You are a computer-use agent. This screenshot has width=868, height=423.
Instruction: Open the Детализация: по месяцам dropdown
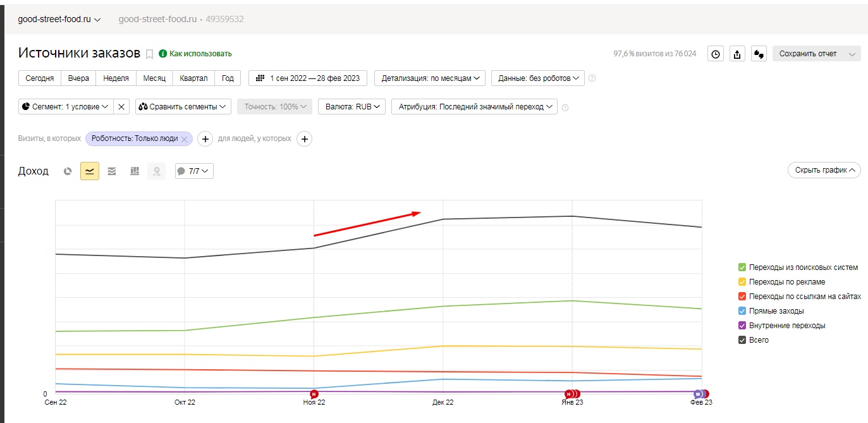pyautogui.click(x=430, y=78)
